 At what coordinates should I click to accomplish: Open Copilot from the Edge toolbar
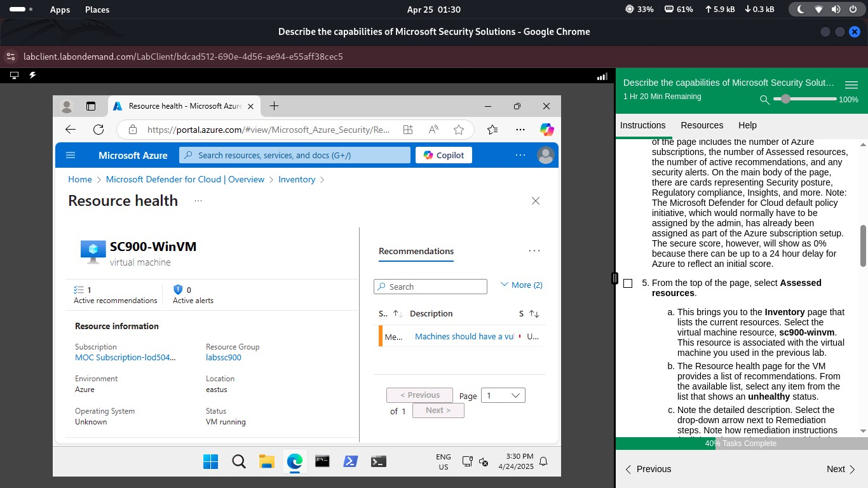tap(547, 129)
